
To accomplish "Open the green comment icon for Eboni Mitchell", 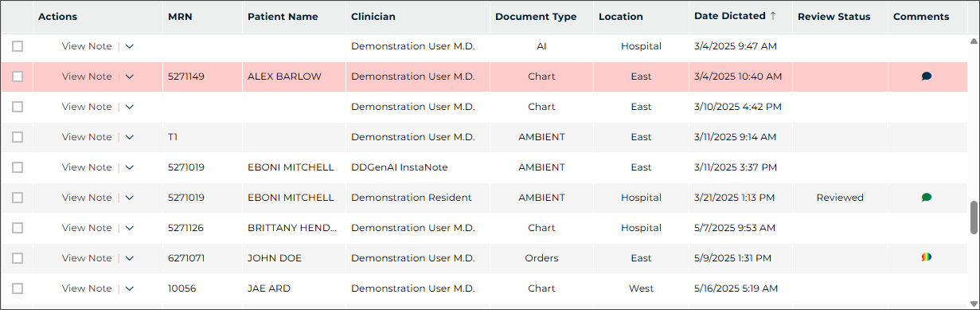I will click(x=927, y=198).
